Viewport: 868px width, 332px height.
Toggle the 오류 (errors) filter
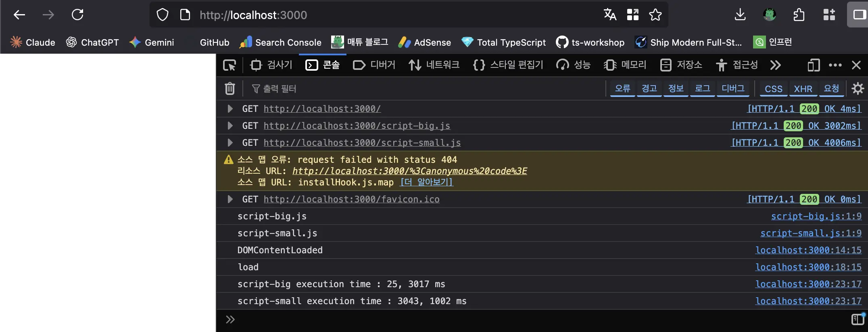coord(622,88)
